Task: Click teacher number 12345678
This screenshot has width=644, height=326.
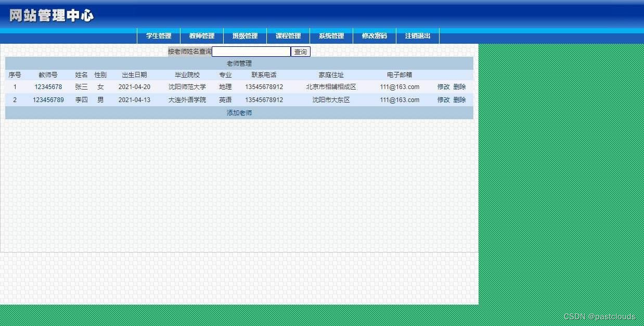Action: (48, 87)
